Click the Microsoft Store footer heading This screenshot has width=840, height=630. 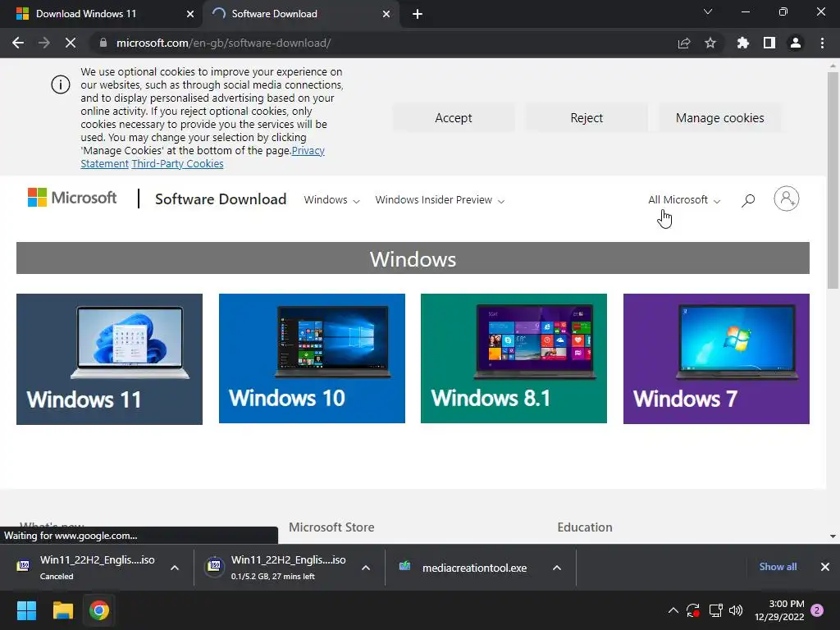tap(331, 527)
